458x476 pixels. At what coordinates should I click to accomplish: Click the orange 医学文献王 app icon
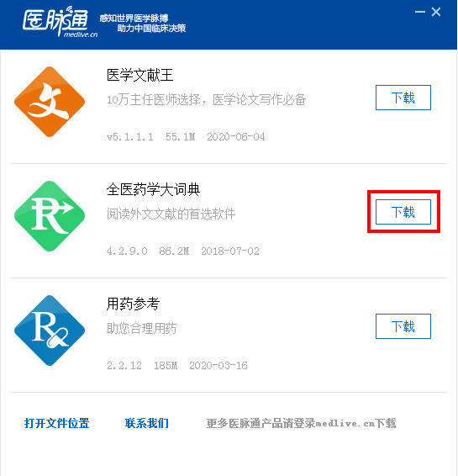pos(50,102)
